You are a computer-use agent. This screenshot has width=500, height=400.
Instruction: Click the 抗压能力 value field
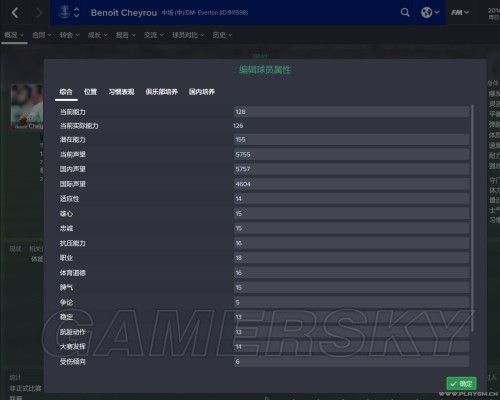[351, 243]
